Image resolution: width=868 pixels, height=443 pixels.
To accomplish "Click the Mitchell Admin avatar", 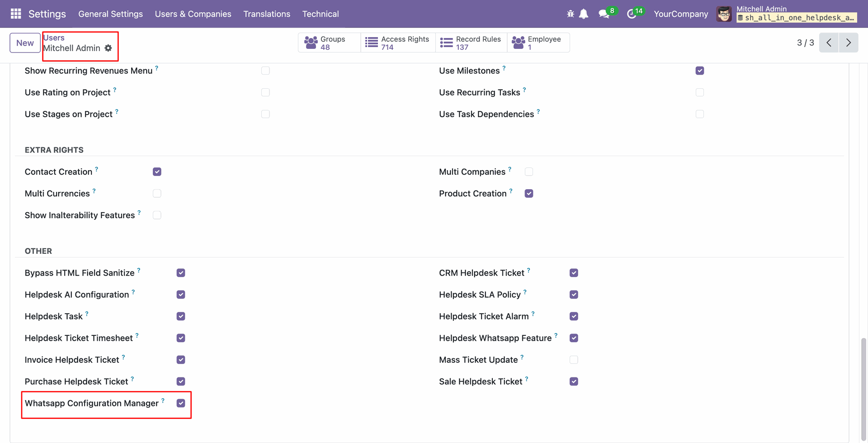I will 724,14.
